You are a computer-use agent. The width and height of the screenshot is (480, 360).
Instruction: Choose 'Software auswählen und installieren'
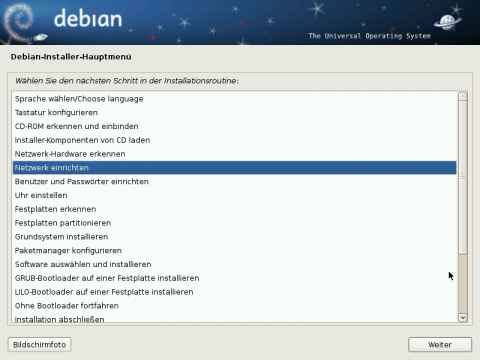point(234,264)
